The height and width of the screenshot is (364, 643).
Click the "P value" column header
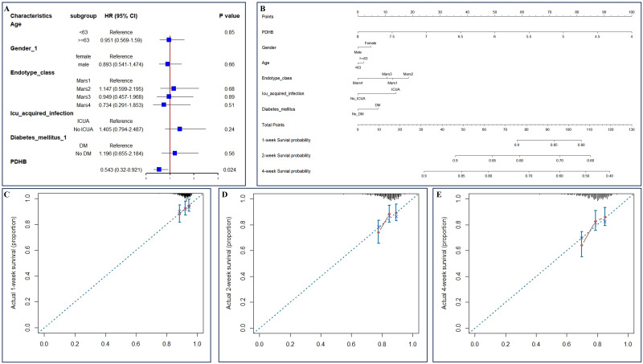[230, 16]
